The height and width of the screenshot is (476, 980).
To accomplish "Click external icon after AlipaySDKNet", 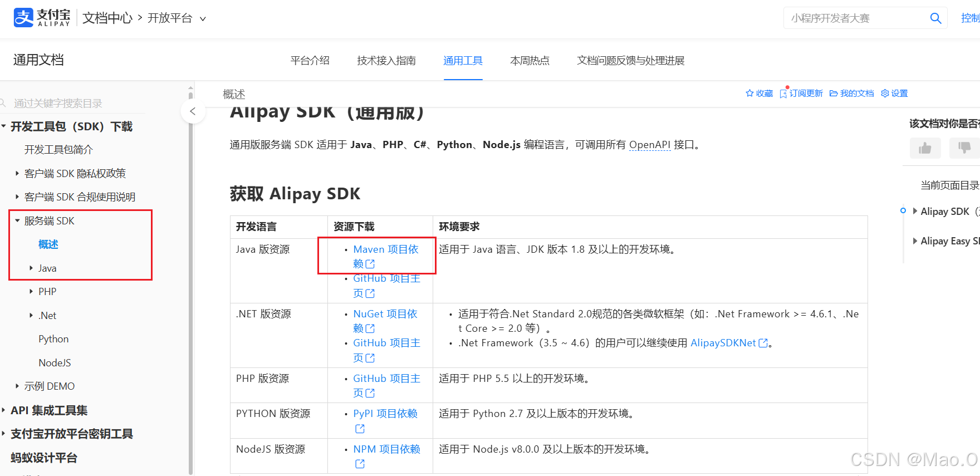I will coord(763,343).
